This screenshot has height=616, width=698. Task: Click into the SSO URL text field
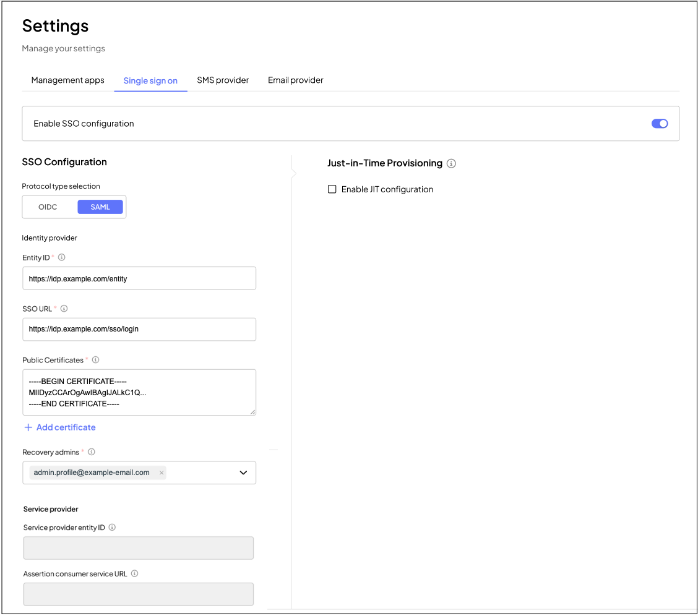click(139, 330)
